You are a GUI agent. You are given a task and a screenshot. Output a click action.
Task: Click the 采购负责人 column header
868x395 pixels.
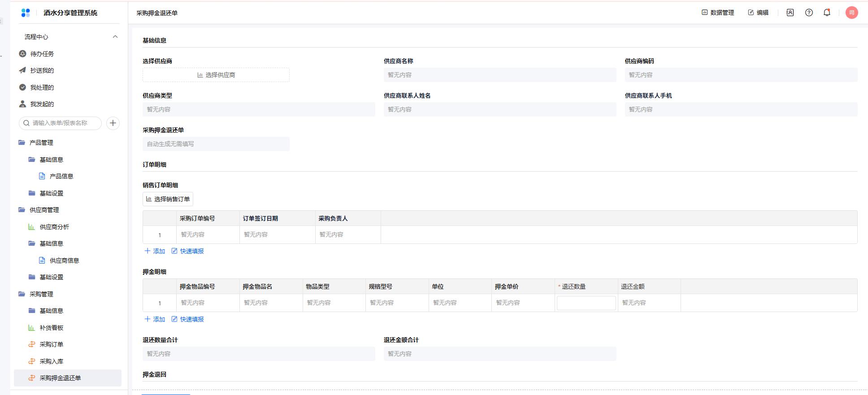click(x=348, y=218)
